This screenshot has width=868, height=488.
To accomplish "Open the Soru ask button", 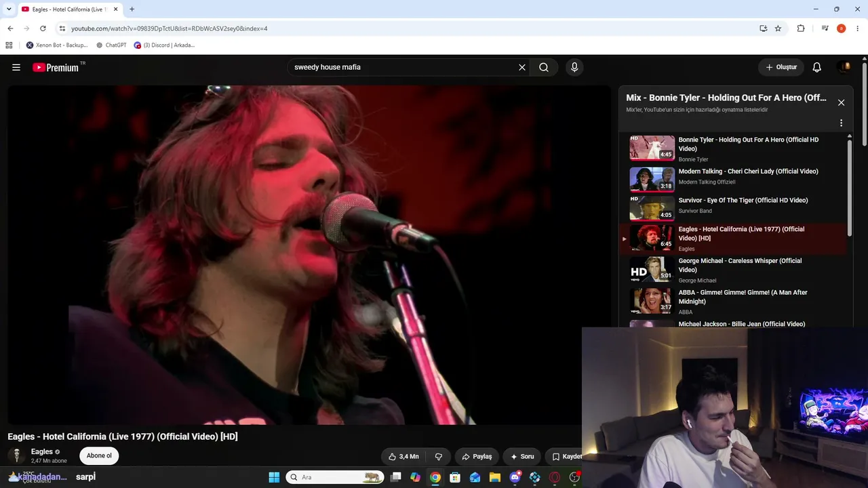I will click(x=522, y=457).
